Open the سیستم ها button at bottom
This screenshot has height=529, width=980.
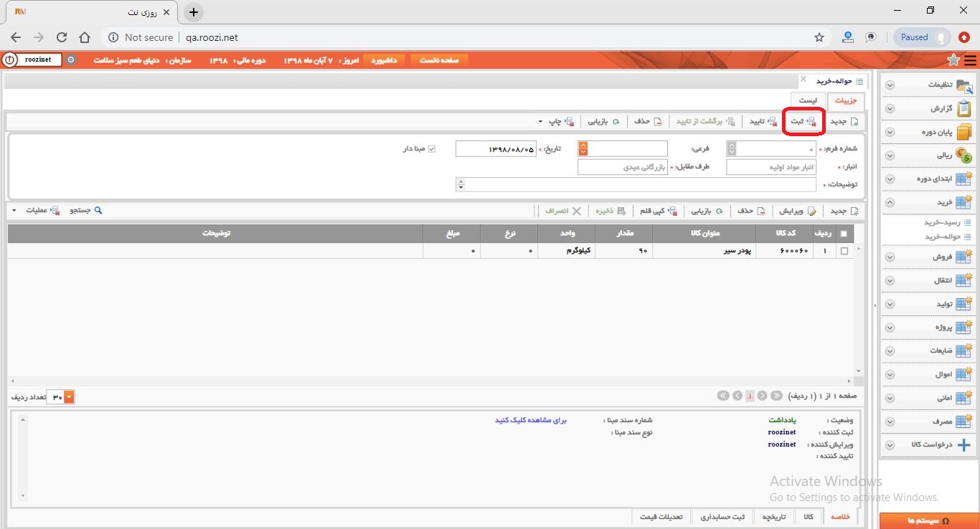coord(929,521)
